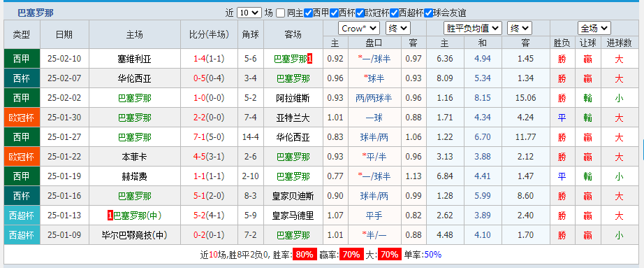Click score 7-1 on 25-01-27

(200, 137)
